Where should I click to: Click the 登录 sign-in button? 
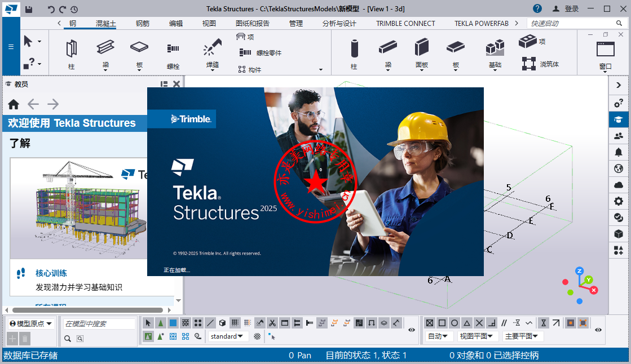[566, 9]
